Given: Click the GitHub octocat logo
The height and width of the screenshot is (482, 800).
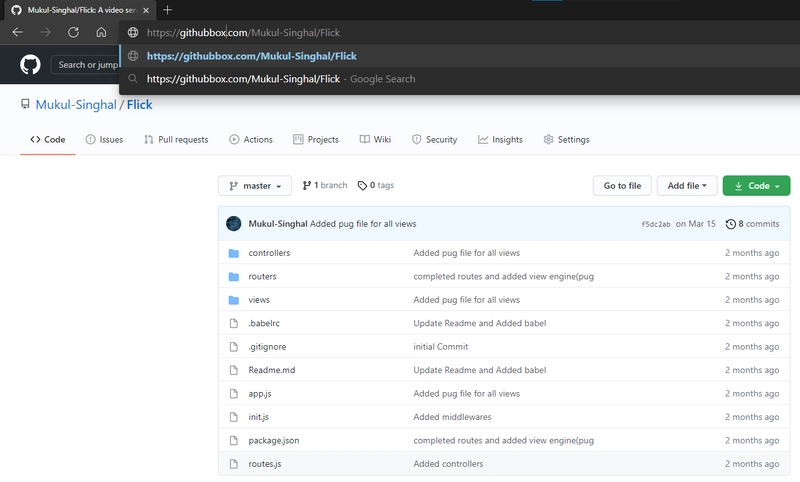Looking at the screenshot, I should click(x=30, y=65).
